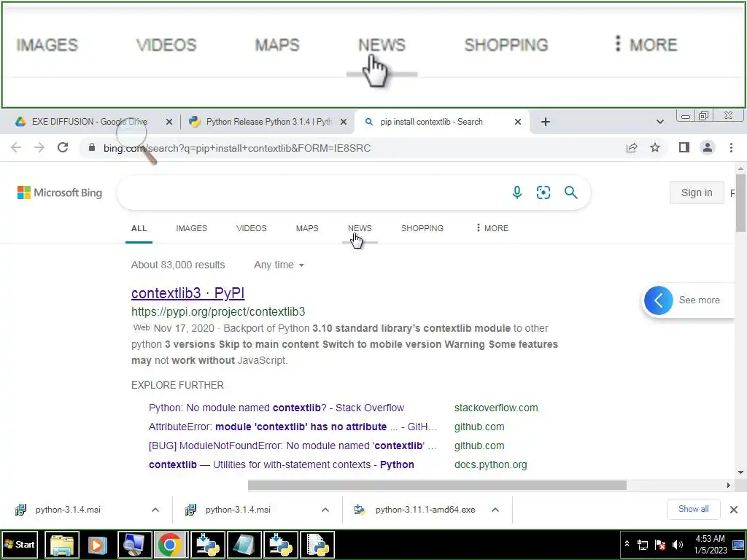The height and width of the screenshot is (560, 747).
Task: Click the Show desktop monitor icon at taskbar end
Action: coord(738,544)
